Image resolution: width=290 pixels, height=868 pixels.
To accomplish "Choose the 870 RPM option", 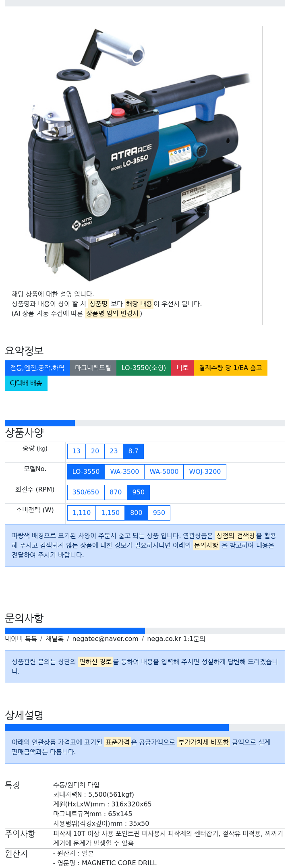I will (116, 492).
